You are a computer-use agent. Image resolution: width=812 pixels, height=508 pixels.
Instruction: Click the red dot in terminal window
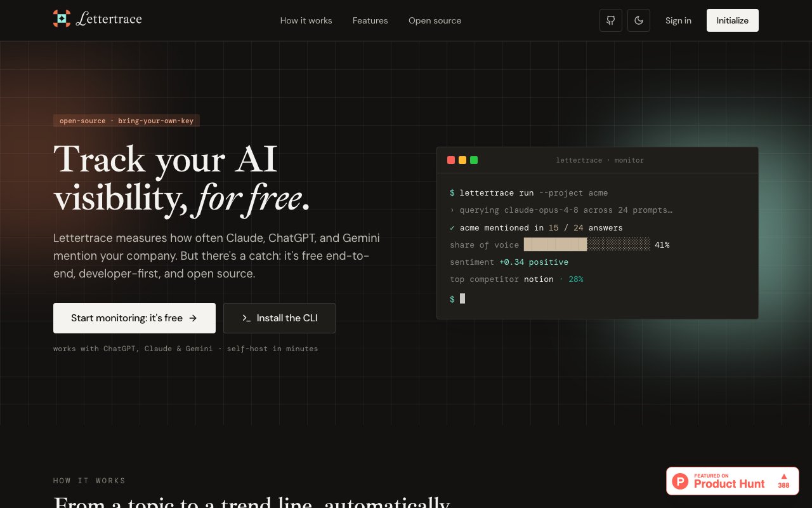click(x=451, y=160)
